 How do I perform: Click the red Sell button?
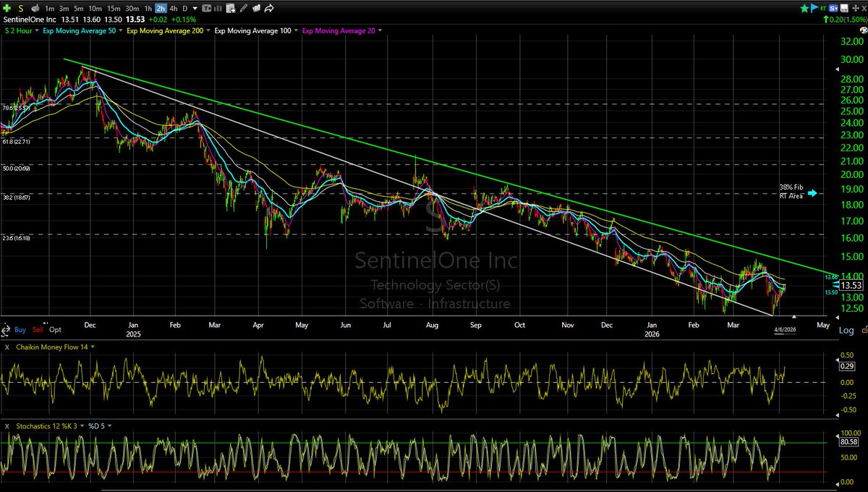point(37,329)
